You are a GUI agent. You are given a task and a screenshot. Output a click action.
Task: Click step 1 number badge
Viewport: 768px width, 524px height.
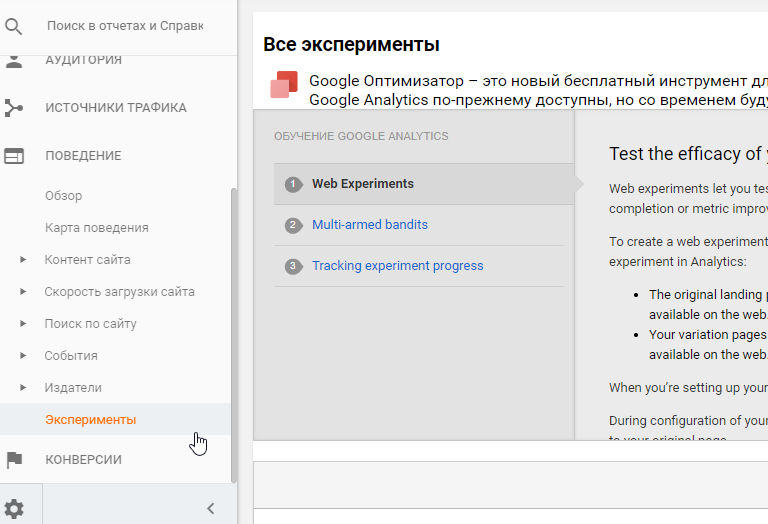(293, 184)
